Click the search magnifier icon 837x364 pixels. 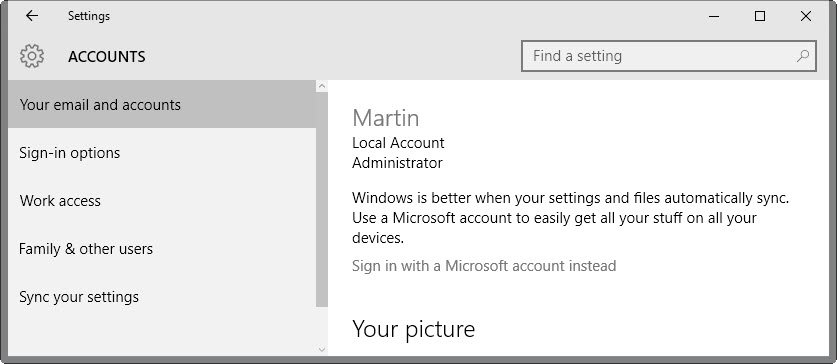[x=802, y=56]
